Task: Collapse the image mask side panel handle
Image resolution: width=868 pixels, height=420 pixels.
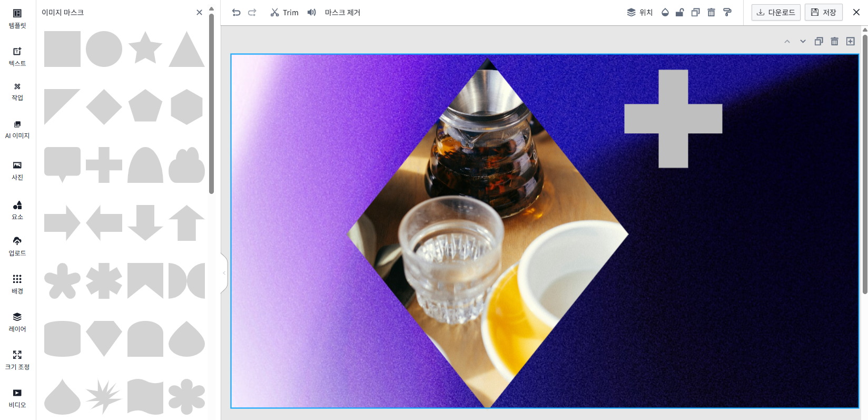Action: 224,273
